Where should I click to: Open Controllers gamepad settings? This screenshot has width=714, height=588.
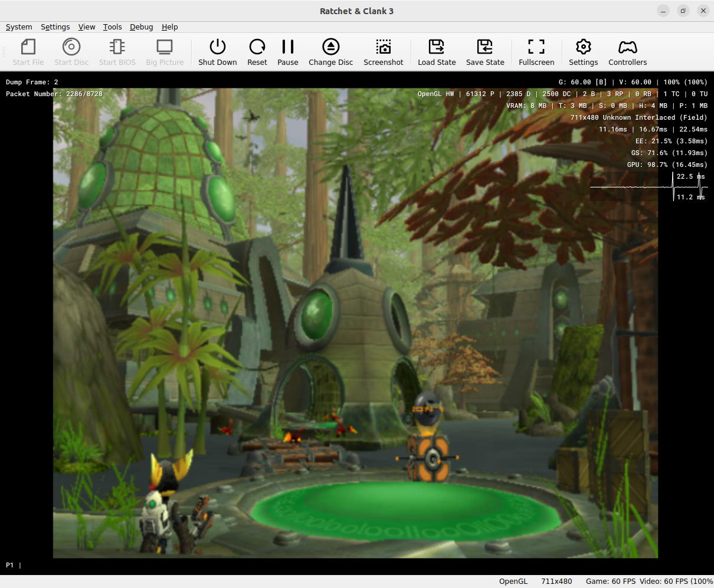[628, 47]
